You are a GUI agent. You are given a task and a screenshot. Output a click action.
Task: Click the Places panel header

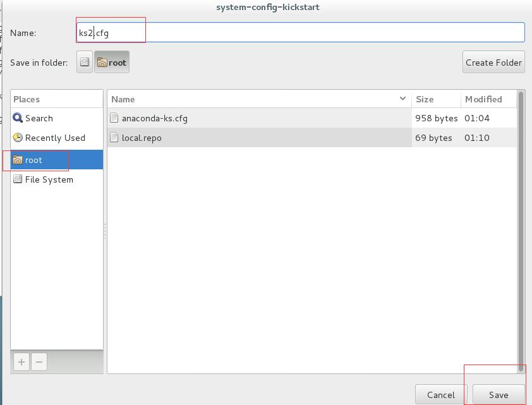coord(57,99)
